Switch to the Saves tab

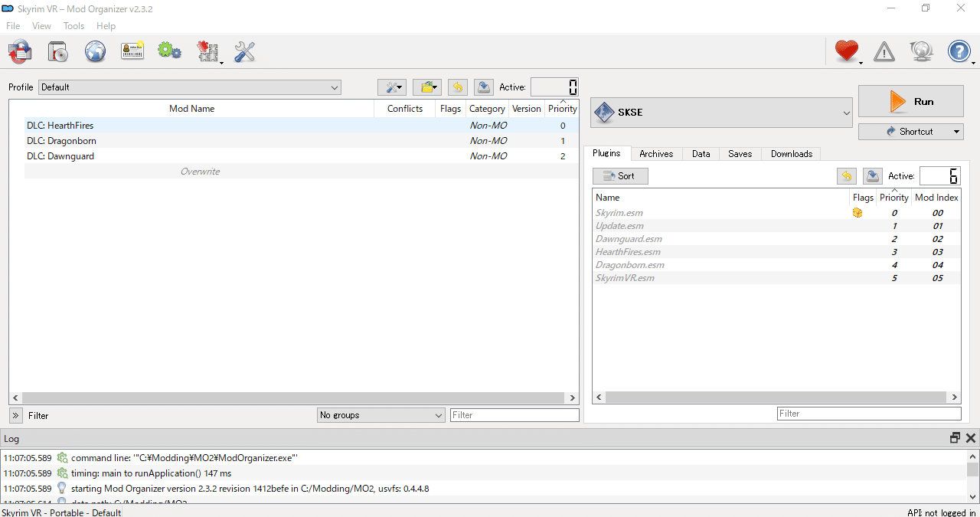click(740, 154)
